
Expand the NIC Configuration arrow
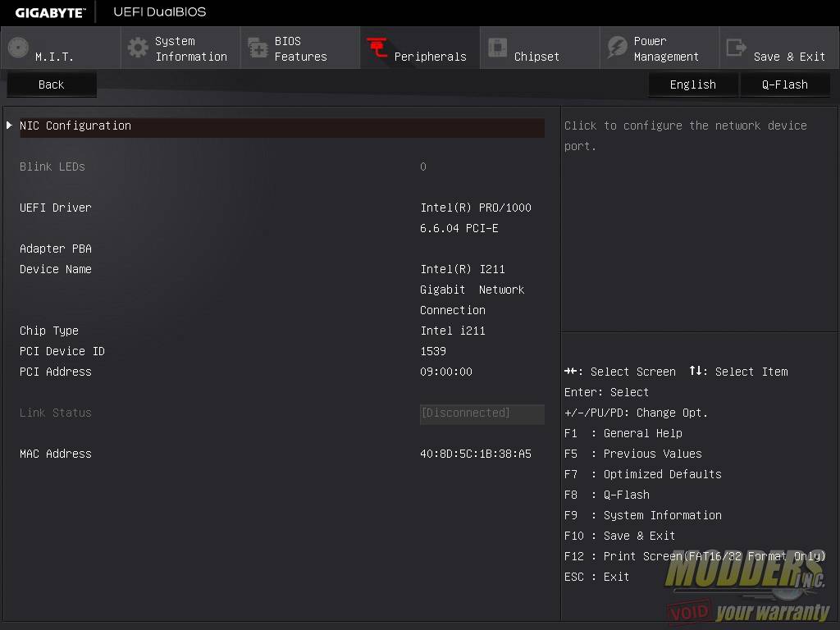click(9, 126)
